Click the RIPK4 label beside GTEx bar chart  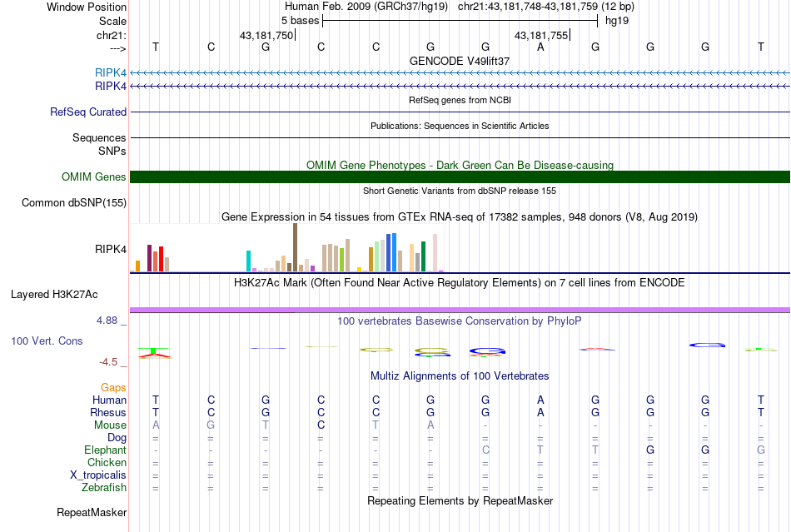(x=111, y=249)
